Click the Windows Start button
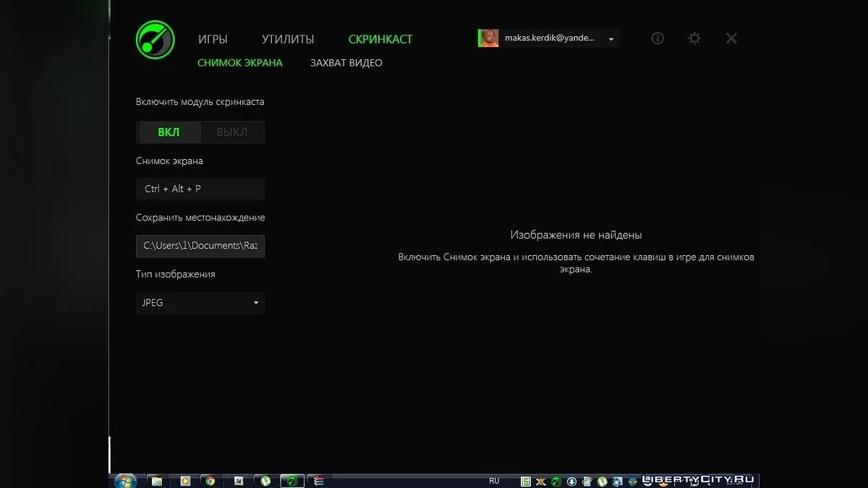The image size is (868, 488). (x=124, y=479)
